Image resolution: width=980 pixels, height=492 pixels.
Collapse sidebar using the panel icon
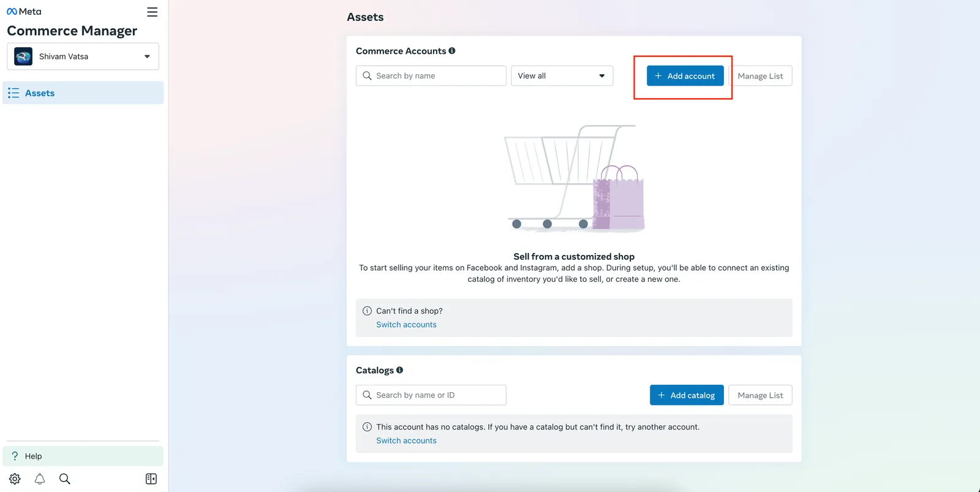[151, 479]
